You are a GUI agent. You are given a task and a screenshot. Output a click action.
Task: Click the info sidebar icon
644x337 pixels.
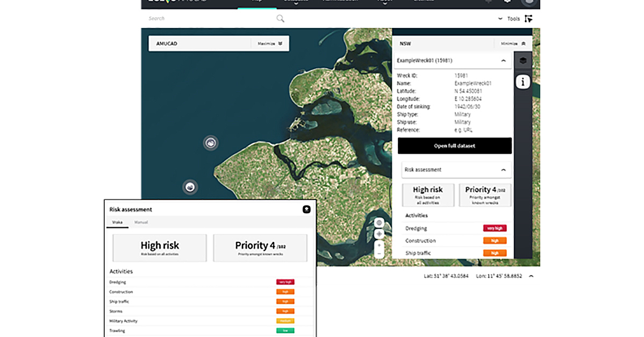[x=523, y=81]
